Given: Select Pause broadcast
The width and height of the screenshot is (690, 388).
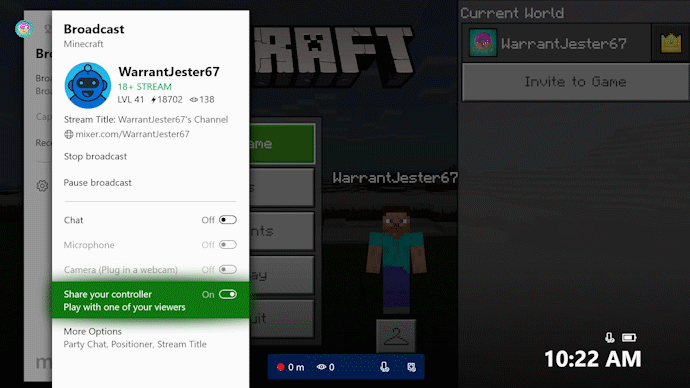Looking at the screenshot, I should pyautogui.click(x=97, y=183).
